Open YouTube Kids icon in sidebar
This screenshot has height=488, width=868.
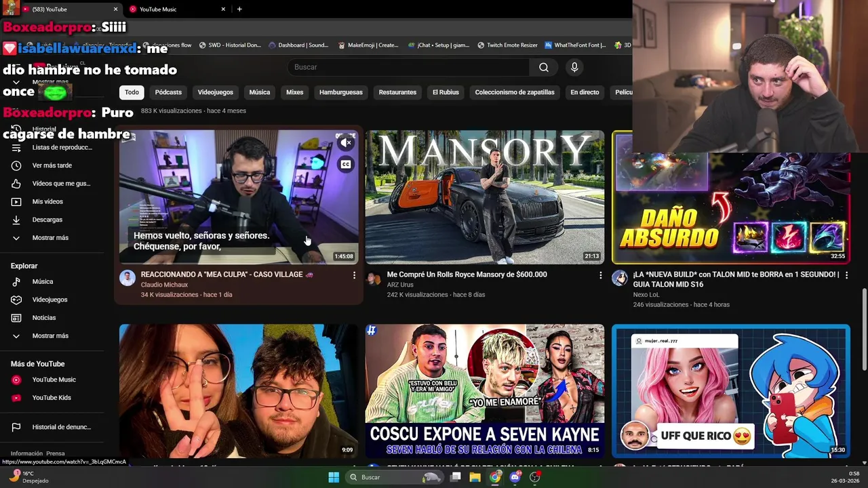point(16,398)
